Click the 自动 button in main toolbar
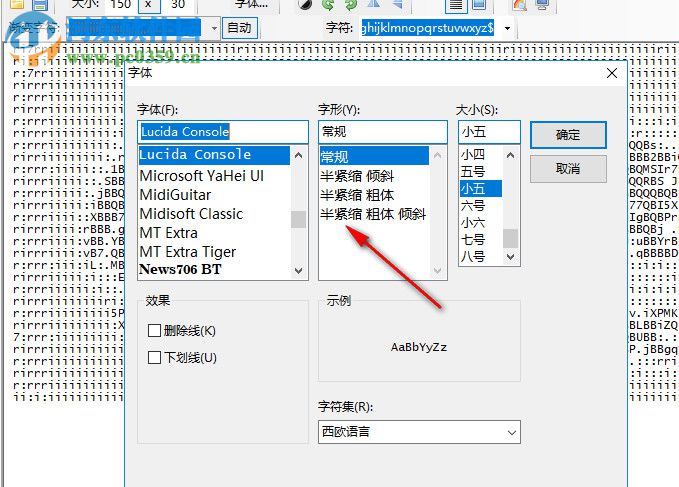Image resolution: width=679 pixels, height=487 pixels. coord(240,28)
